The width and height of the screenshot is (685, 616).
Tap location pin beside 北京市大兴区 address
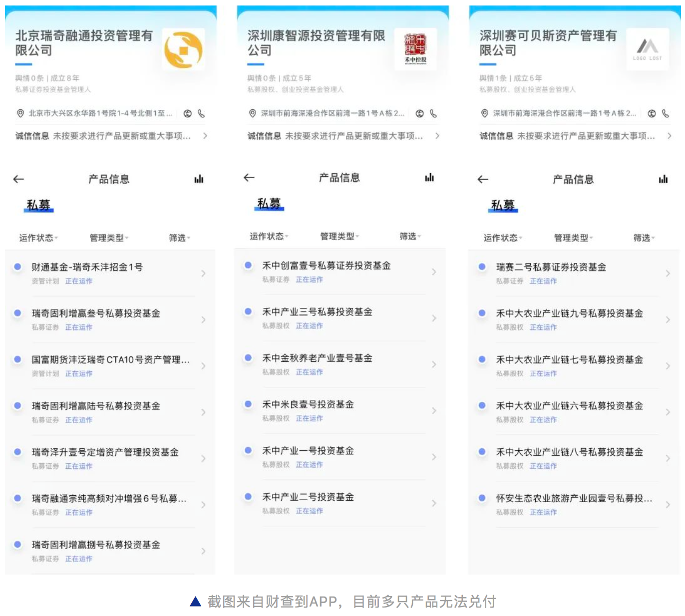point(20,113)
